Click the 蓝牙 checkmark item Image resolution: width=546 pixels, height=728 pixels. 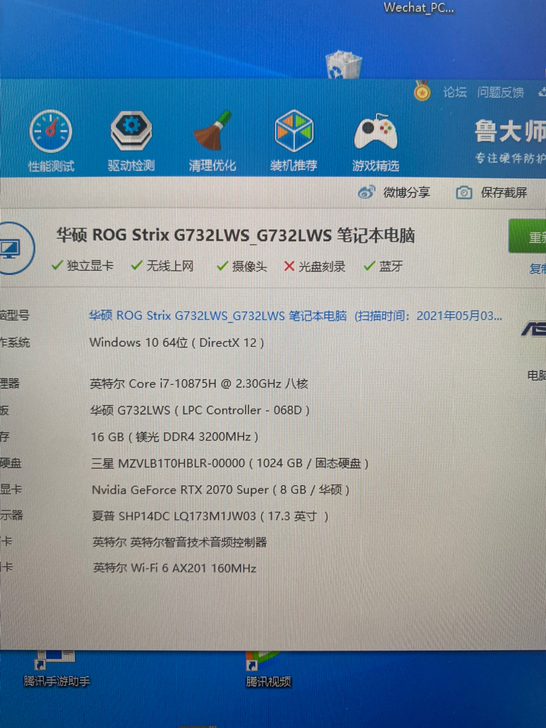tap(383, 266)
